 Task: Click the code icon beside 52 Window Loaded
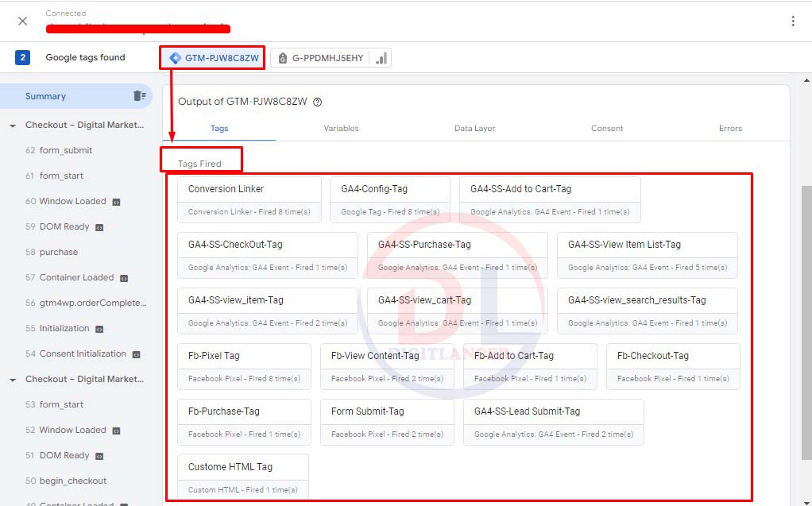(x=117, y=431)
